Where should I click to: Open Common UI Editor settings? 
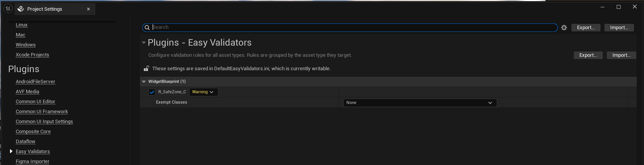pos(35,102)
